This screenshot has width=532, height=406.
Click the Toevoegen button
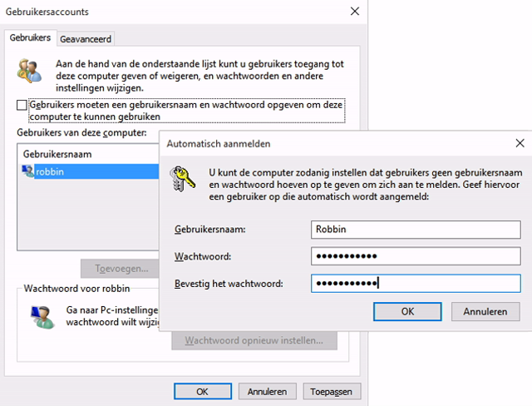coord(121,269)
